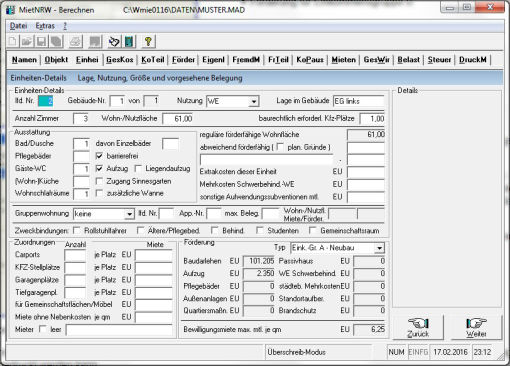Switch to the FrTeil tab

pyautogui.click(x=278, y=60)
